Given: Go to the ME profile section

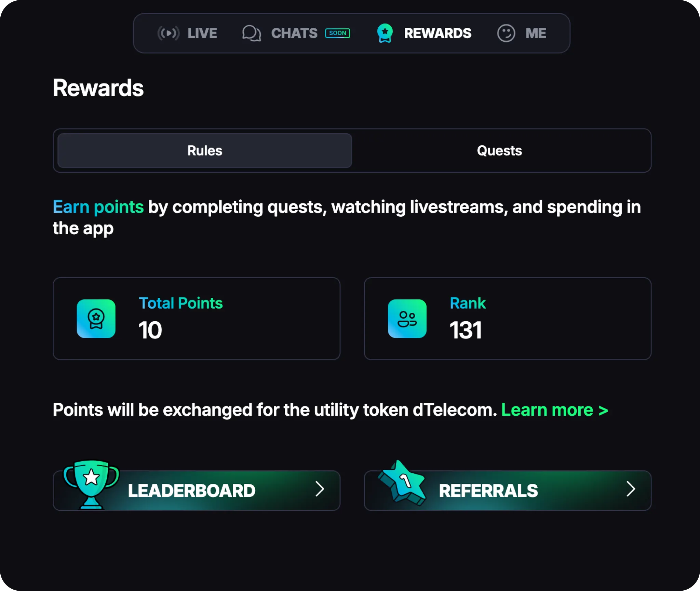Looking at the screenshot, I should coord(536,33).
